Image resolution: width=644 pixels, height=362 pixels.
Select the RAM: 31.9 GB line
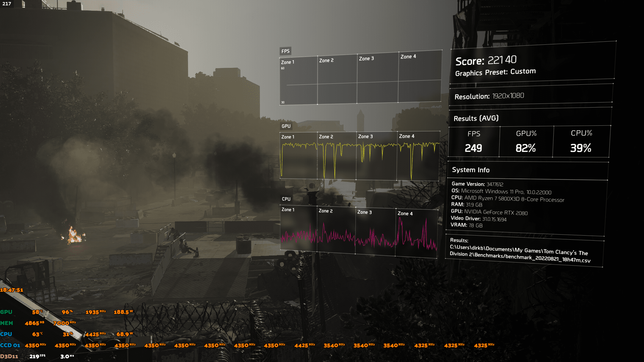click(x=467, y=204)
